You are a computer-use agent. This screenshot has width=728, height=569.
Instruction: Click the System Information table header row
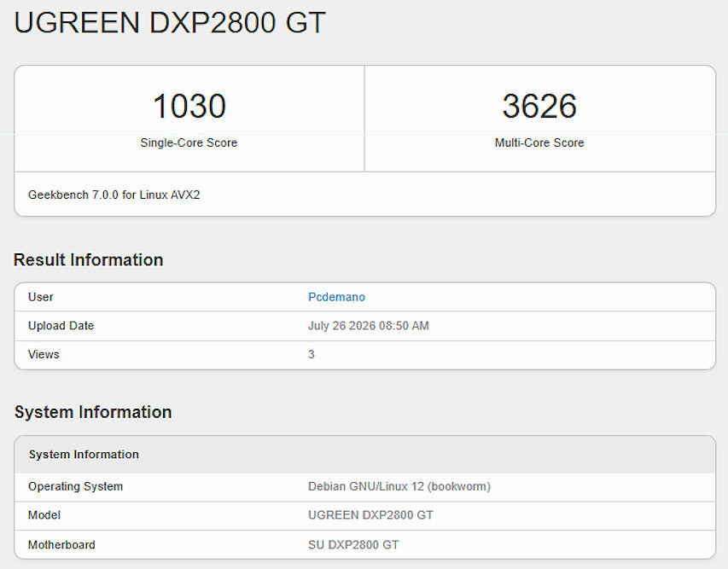point(365,455)
